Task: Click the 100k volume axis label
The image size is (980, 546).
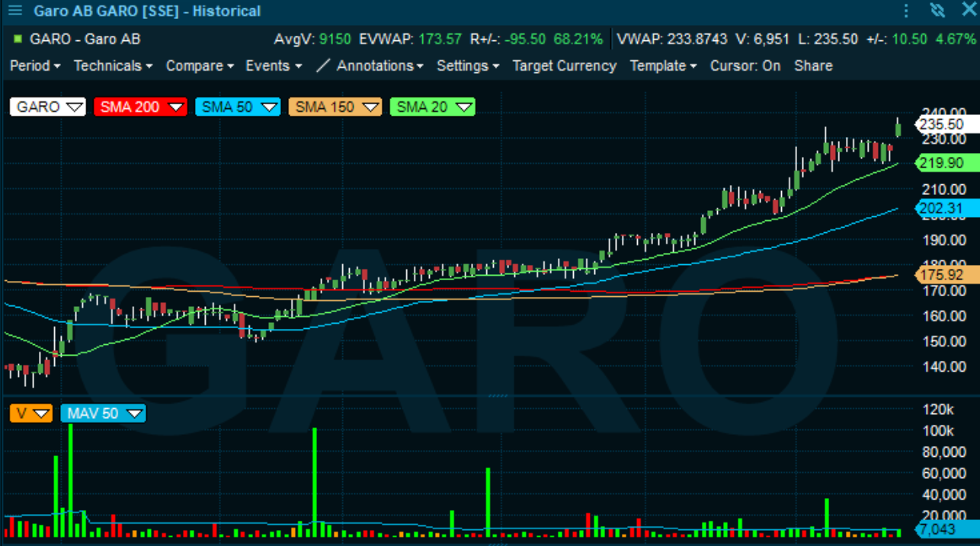Action: pyautogui.click(x=937, y=431)
